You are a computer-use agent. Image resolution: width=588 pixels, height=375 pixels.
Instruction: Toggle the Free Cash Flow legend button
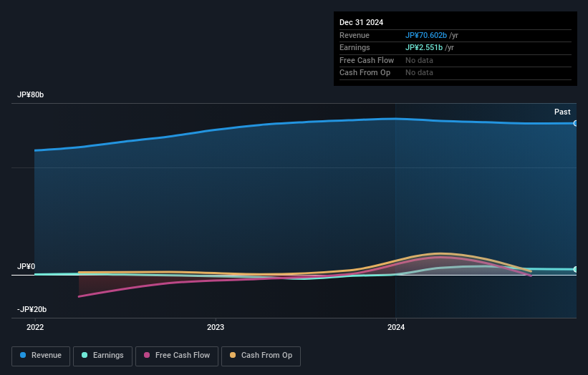pyautogui.click(x=177, y=356)
